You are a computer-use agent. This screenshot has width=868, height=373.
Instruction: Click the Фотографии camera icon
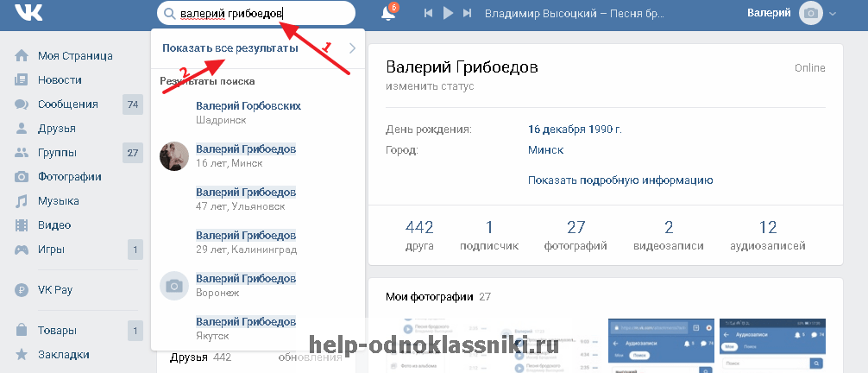22,177
